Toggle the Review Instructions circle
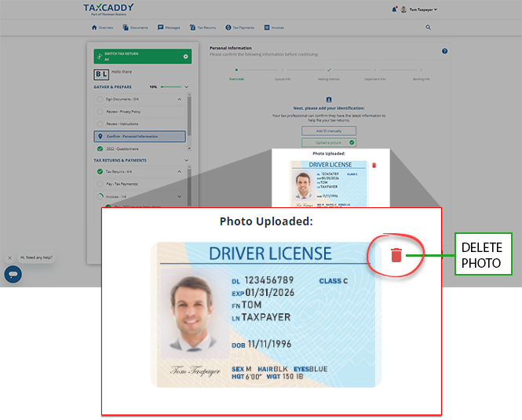Screen dimensions: 522x420 100,124
